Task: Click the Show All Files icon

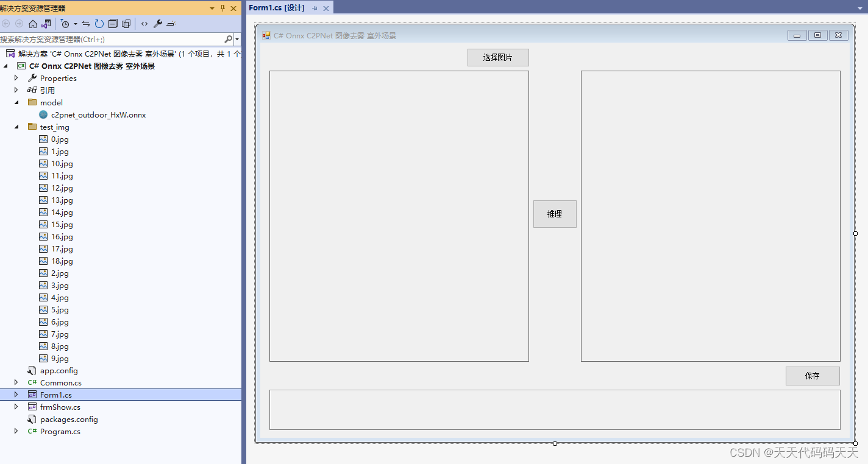Action: tap(126, 23)
